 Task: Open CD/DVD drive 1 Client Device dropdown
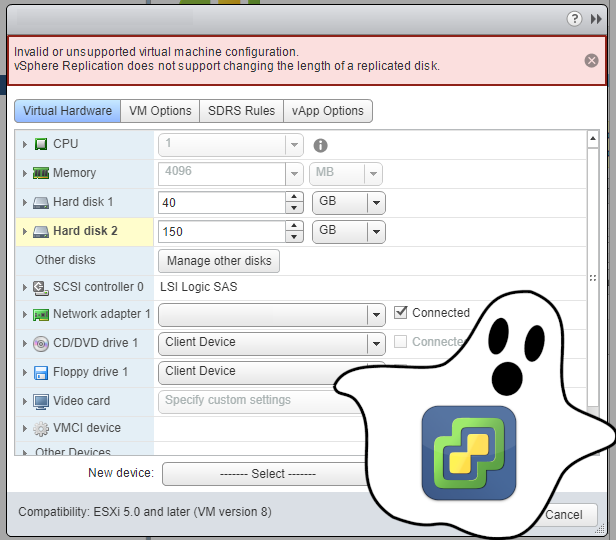(x=272, y=344)
